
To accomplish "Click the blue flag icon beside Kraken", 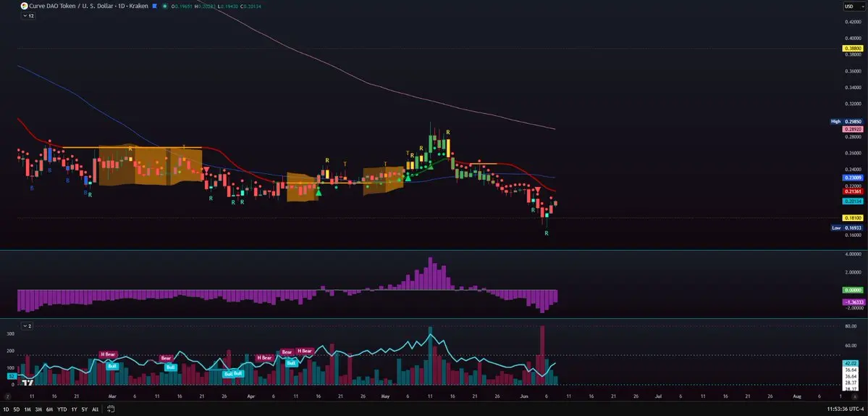I will tap(154, 6).
